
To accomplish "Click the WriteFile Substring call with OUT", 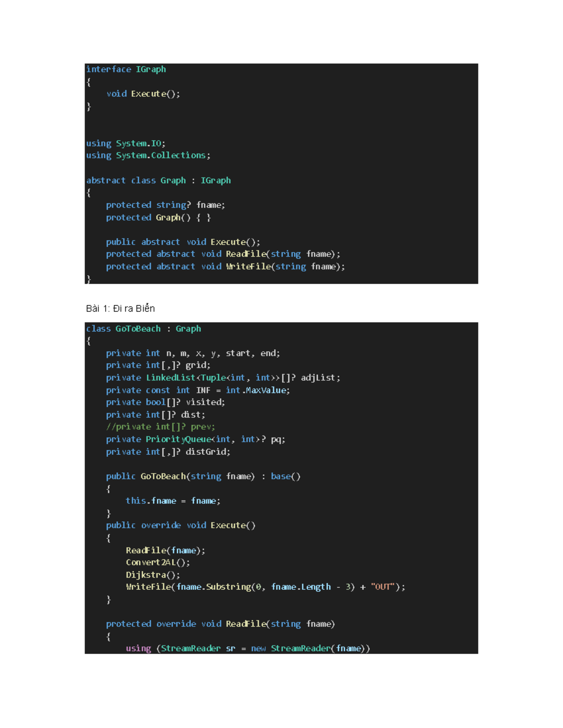I will (x=265, y=586).
